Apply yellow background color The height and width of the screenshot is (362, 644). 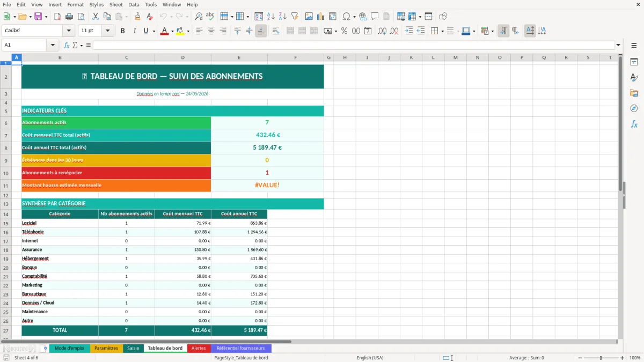coord(180,31)
